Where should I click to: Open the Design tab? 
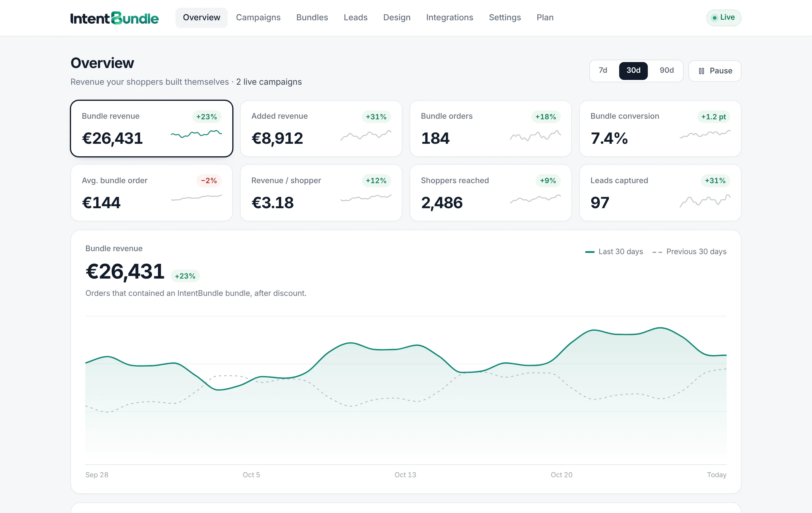396,18
